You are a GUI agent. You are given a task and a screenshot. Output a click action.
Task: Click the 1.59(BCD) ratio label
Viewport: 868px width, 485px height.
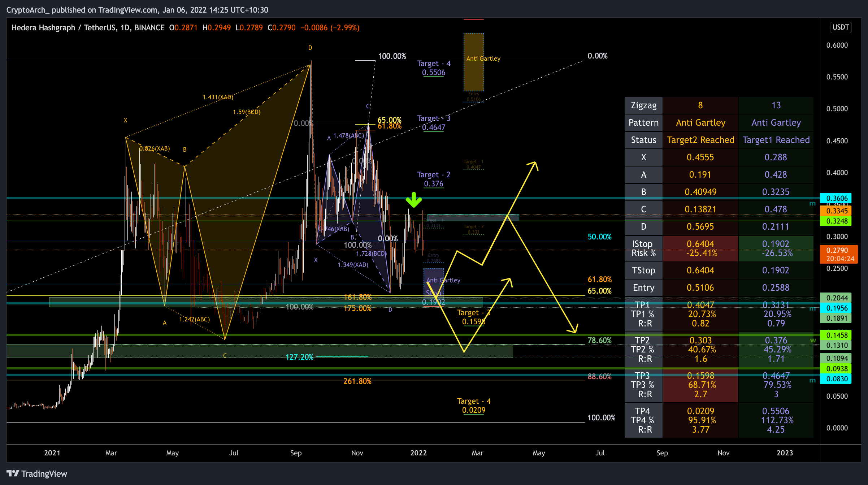(x=247, y=112)
